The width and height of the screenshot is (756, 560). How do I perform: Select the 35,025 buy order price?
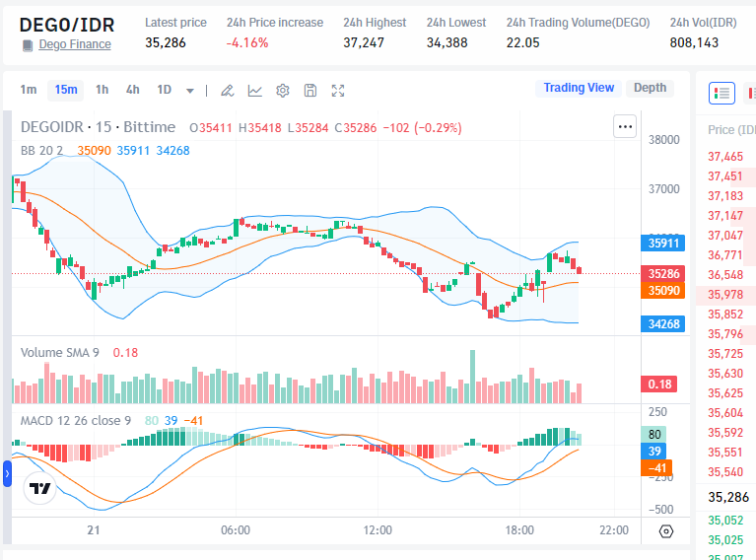[x=725, y=539]
